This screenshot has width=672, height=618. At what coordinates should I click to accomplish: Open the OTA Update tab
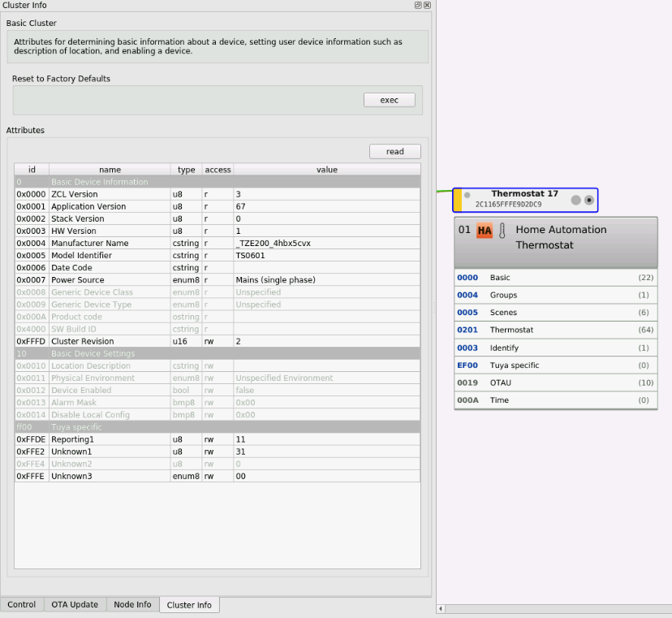(75, 604)
